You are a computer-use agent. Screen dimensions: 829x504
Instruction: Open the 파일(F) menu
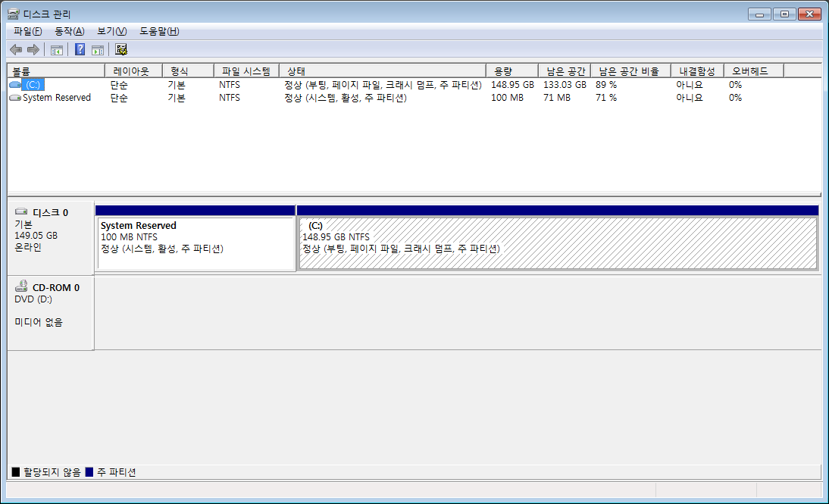tap(28, 31)
